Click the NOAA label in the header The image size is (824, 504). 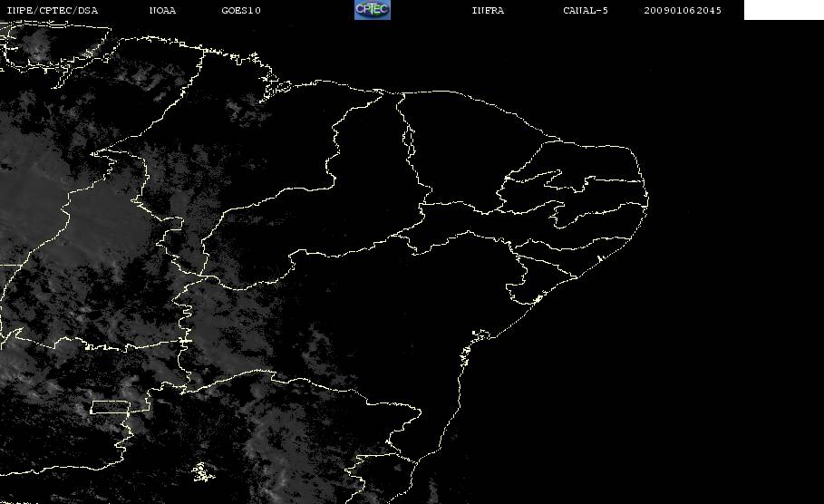[163, 11]
